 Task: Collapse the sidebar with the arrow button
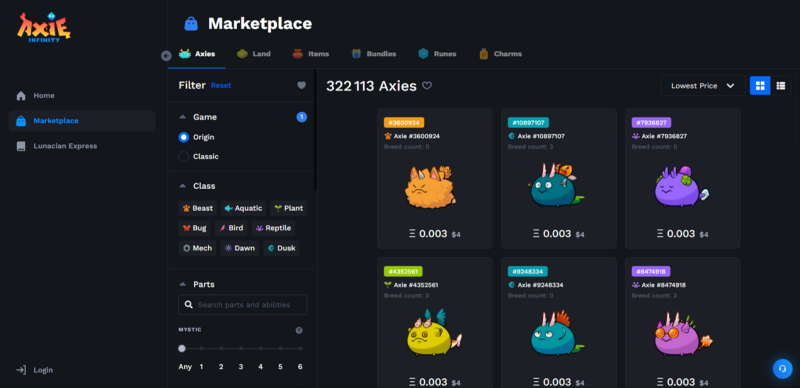[x=166, y=56]
